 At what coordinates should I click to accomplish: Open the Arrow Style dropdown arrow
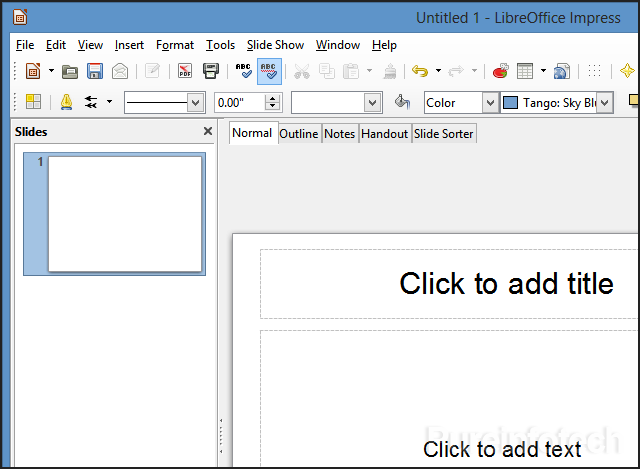tap(109, 101)
